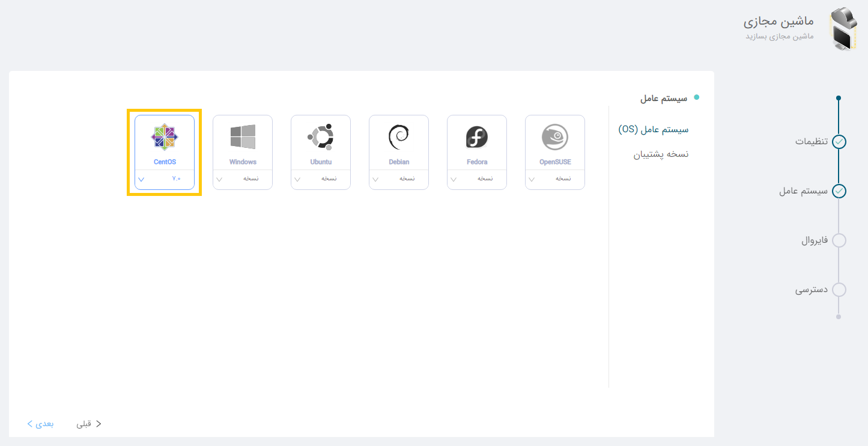This screenshot has height=446, width=868.
Task: Click the بعدی next button
Action: (x=40, y=424)
